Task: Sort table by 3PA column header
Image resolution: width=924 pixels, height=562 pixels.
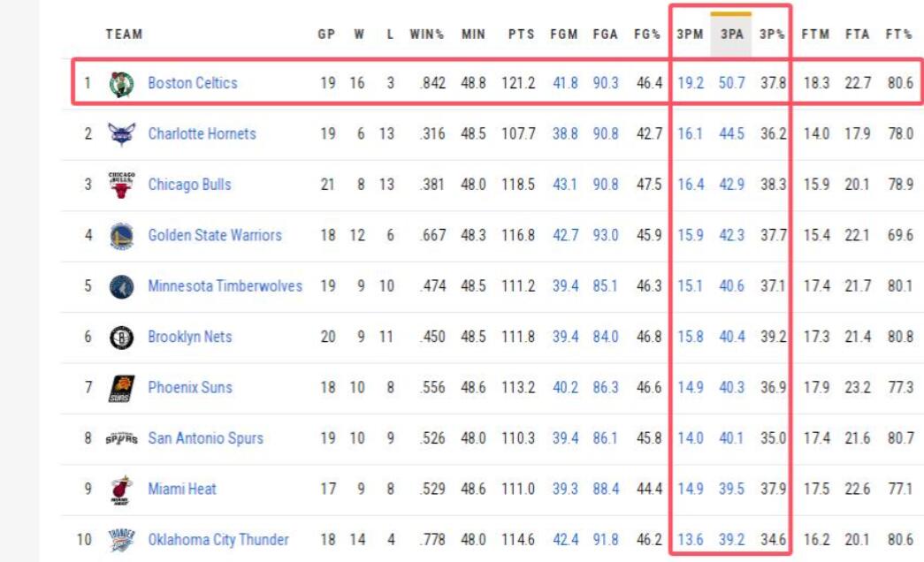Action: pyautogui.click(x=731, y=34)
